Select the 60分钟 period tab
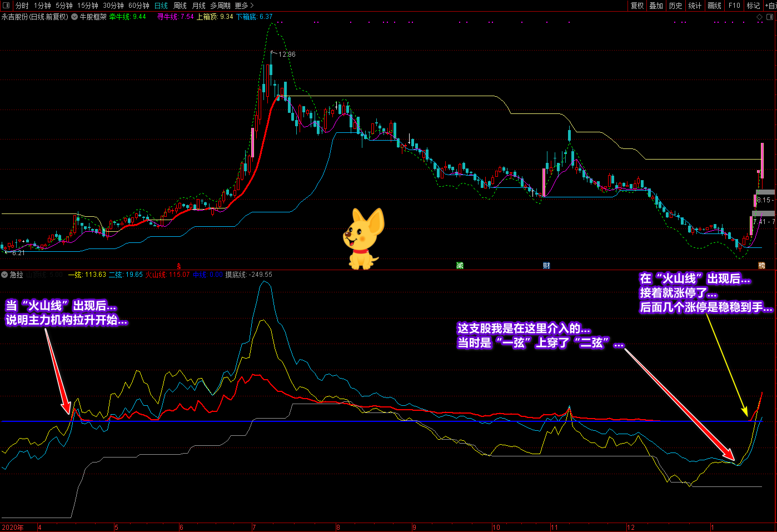The height and width of the screenshot is (532, 777). [x=138, y=6]
